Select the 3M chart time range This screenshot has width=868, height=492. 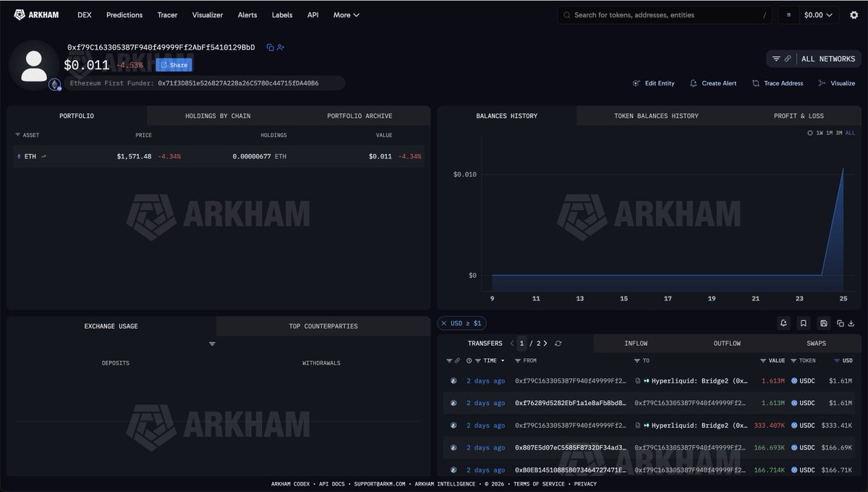[839, 133]
